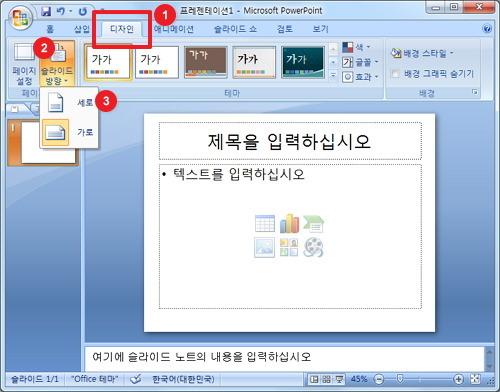This screenshot has height=392, width=500.
Task: Open the 검토 ribbon tab
Action: tap(285, 29)
